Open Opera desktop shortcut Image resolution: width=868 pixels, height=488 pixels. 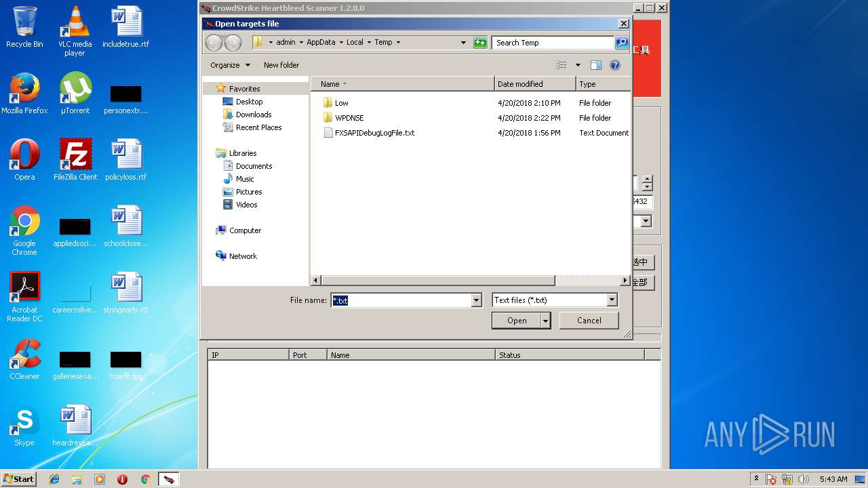(x=24, y=160)
